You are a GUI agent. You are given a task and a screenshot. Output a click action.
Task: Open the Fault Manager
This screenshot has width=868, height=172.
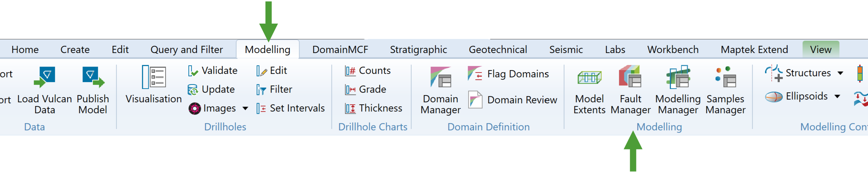click(x=630, y=91)
